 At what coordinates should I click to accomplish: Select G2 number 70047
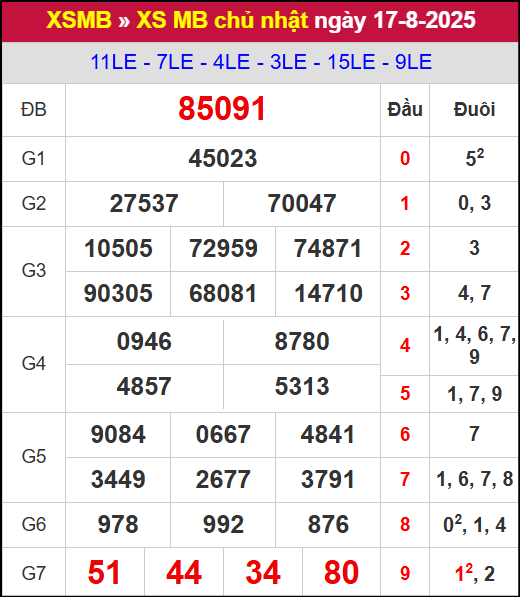(302, 203)
